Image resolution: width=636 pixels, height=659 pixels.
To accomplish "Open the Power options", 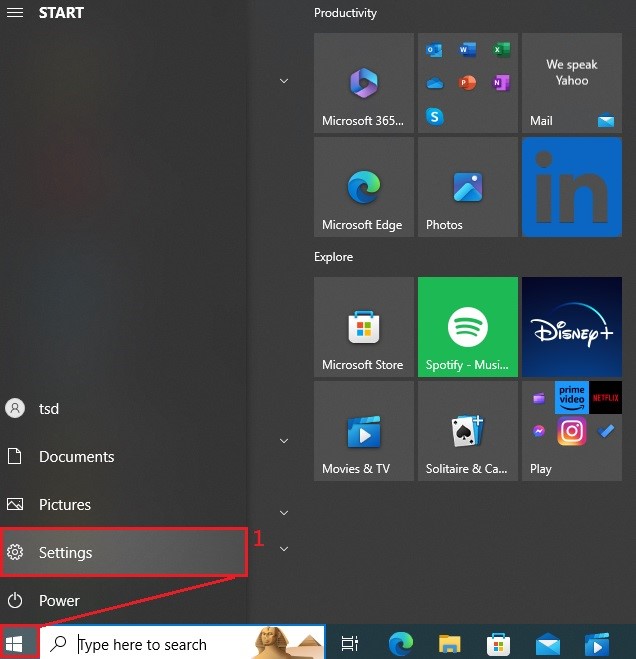I will coord(123,600).
